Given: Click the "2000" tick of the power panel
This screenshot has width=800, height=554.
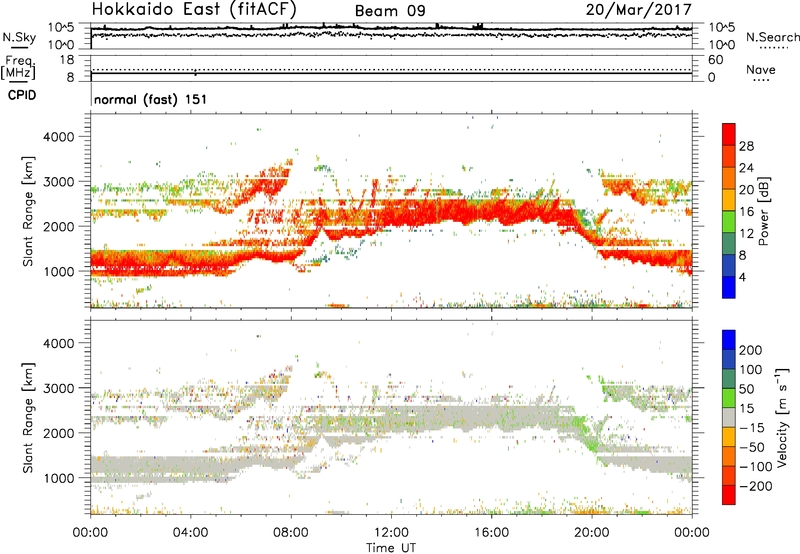Looking at the screenshot, I should 59,226.
